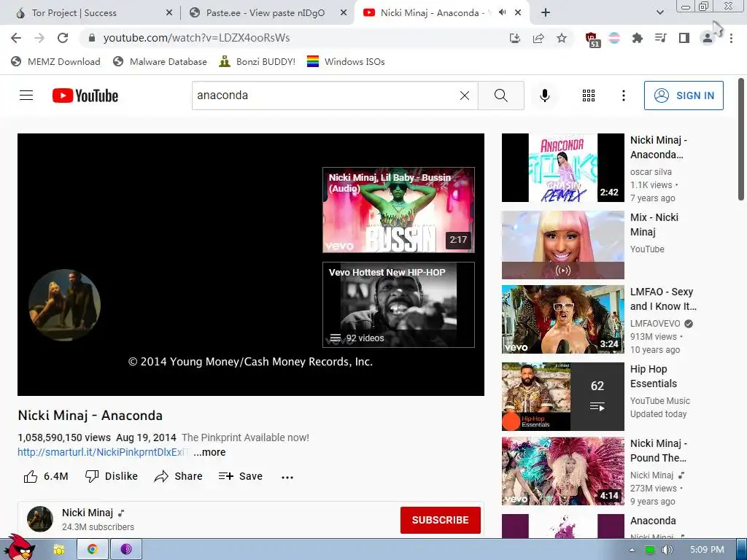Click the address bar URL
The width and height of the screenshot is (747, 560).
click(x=196, y=38)
